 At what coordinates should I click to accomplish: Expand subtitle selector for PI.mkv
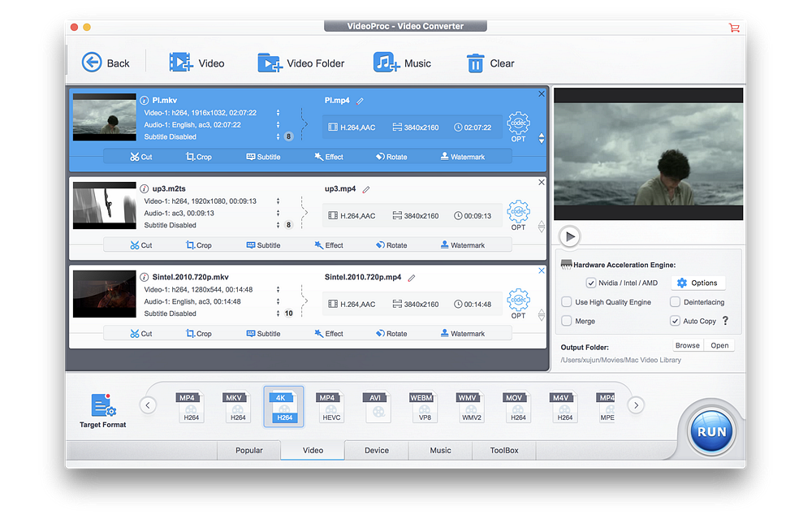(x=278, y=136)
